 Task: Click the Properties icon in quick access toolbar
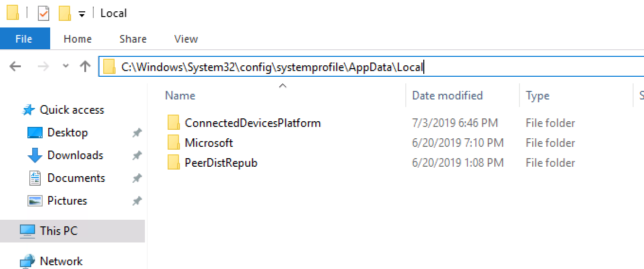pyautogui.click(x=44, y=14)
